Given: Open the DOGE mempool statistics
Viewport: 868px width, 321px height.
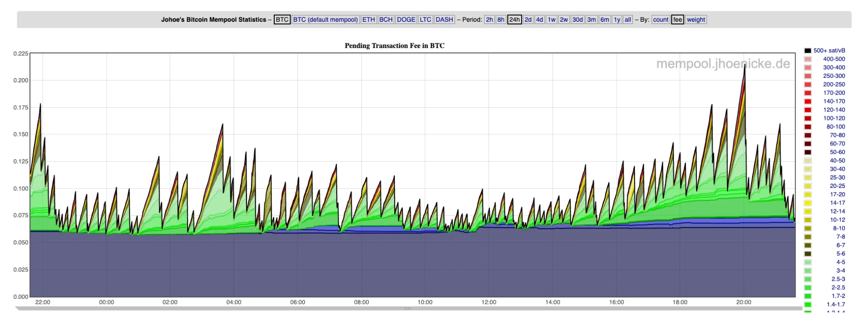Looking at the screenshot, I should point(406,19).
